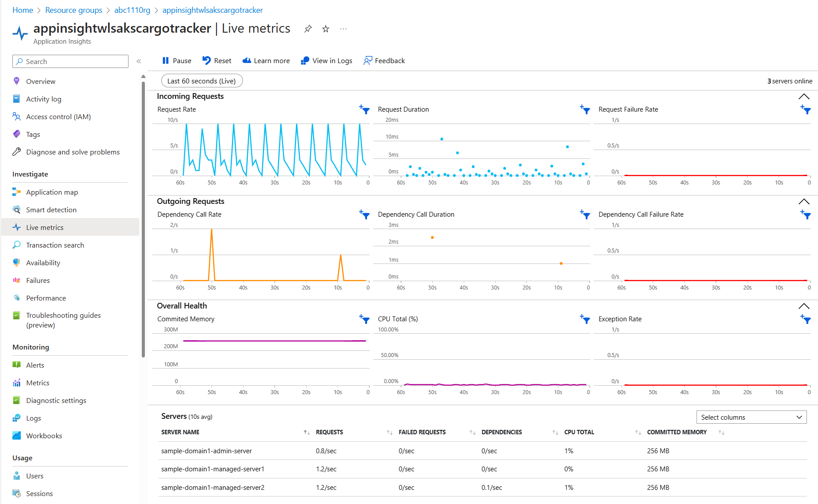Go to Resource groups breadcrumb
Viewport: 818px width, 504px height.
coord(73,10)
